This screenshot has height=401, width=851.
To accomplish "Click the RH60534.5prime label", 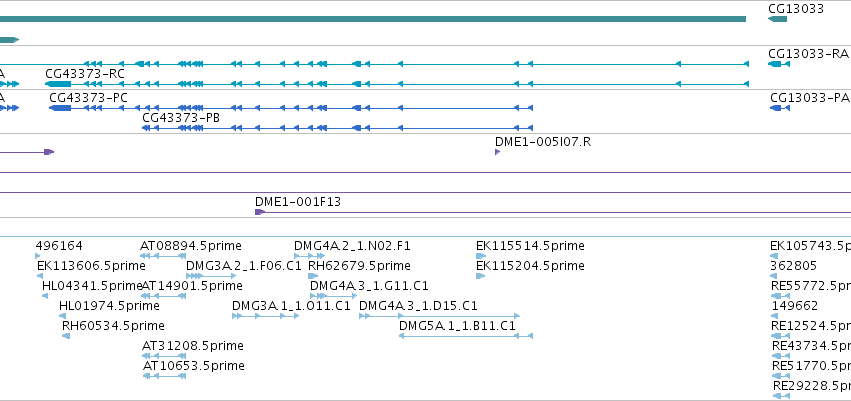I will click(113, 326).
